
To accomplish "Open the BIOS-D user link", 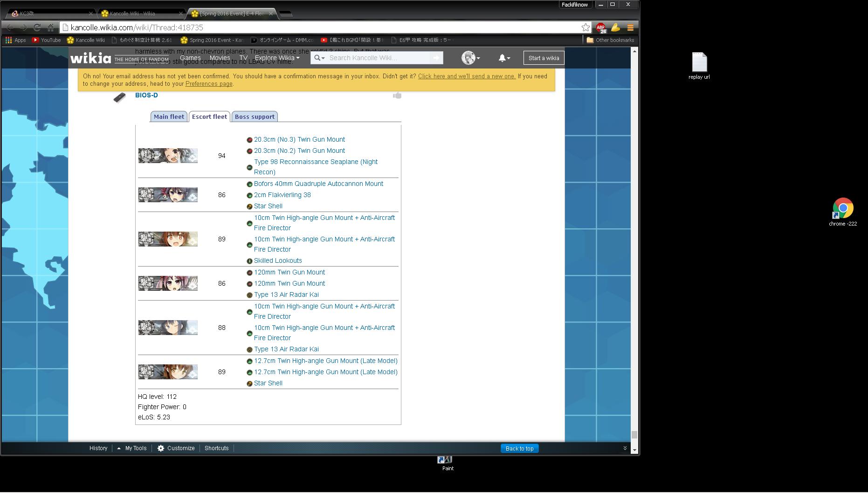I will (146, 95).
